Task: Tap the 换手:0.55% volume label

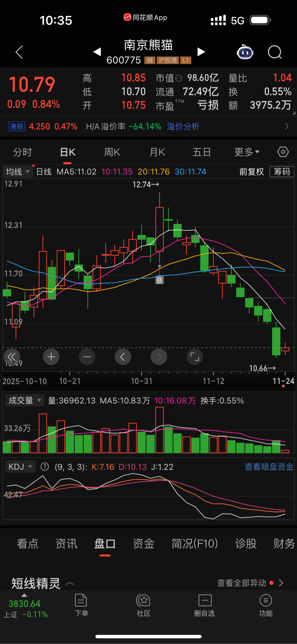Action: 222,401
